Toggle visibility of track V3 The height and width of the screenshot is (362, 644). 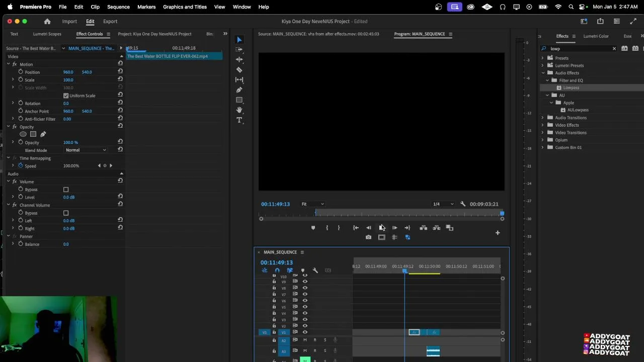305,319
